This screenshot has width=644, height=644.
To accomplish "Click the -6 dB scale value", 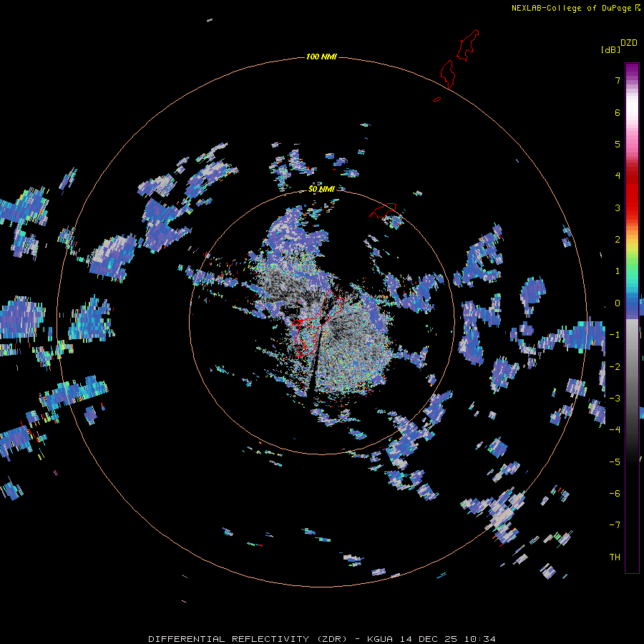I will click(615, 494).
